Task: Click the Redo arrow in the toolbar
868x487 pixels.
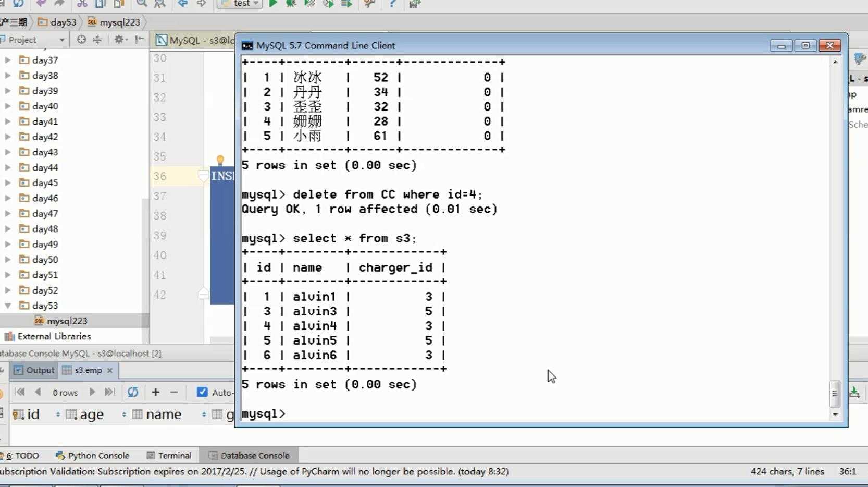Action: (x=59, y=4)
